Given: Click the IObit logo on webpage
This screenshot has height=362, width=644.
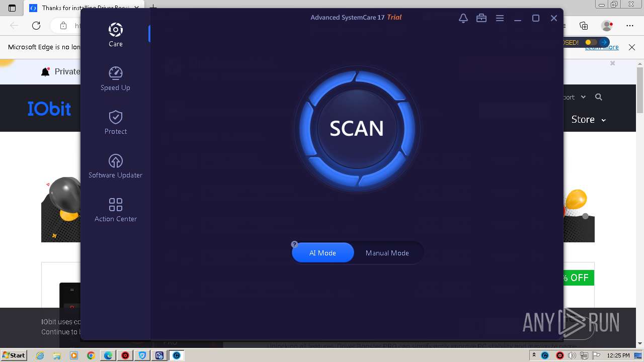Looking at the screenshot, I should (49, 109).
